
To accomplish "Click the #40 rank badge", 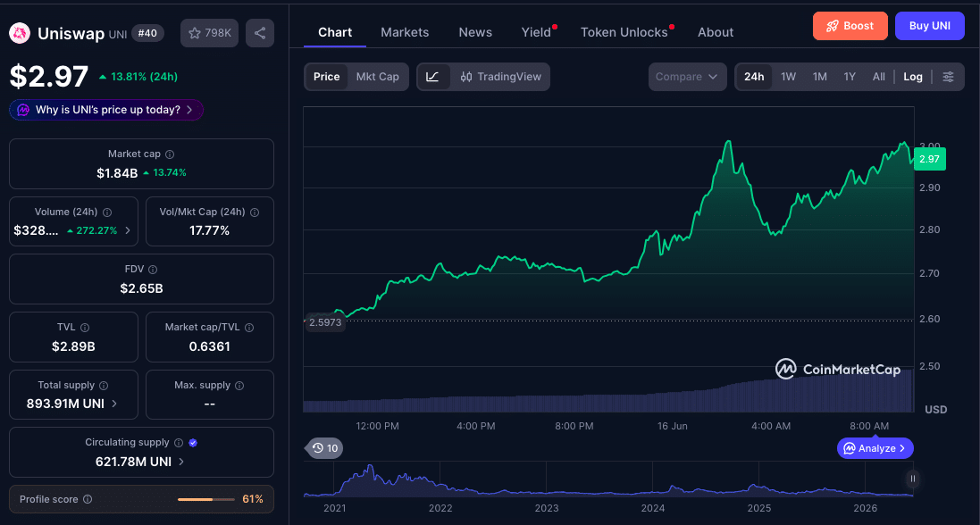I will coord(147,33).
